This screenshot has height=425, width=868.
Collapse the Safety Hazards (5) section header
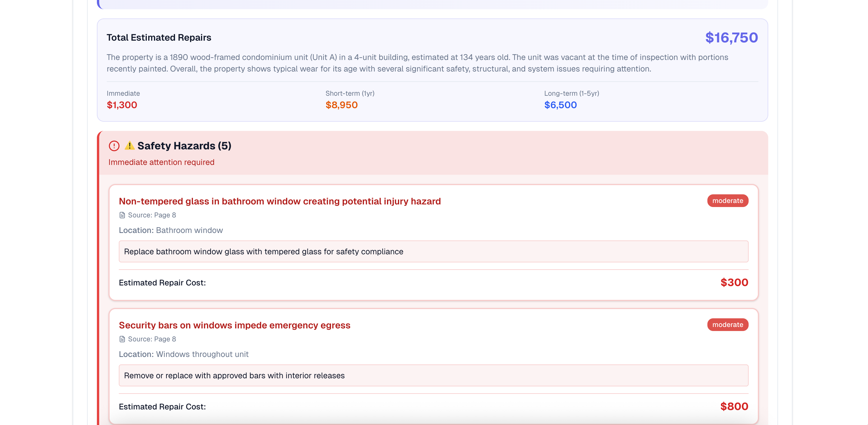pos(184,146)
